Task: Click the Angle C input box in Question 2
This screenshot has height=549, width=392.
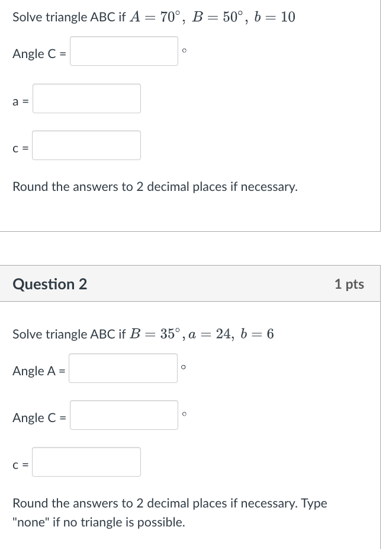Action: (123, 414)
